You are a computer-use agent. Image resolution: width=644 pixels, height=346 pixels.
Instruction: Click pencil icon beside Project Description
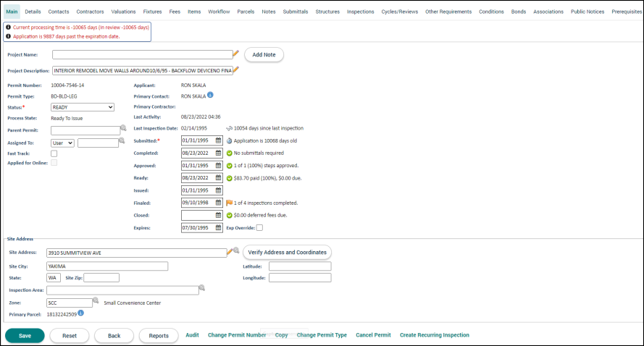236,70
